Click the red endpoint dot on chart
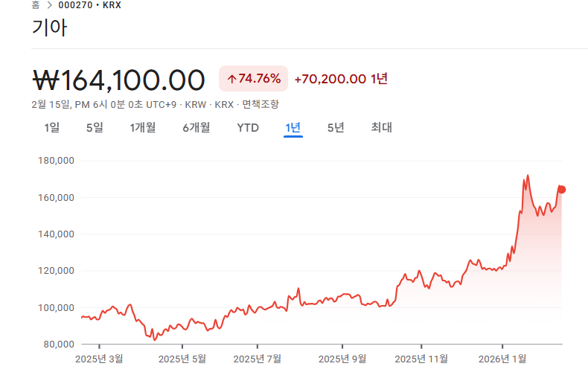 pos(561,190)
